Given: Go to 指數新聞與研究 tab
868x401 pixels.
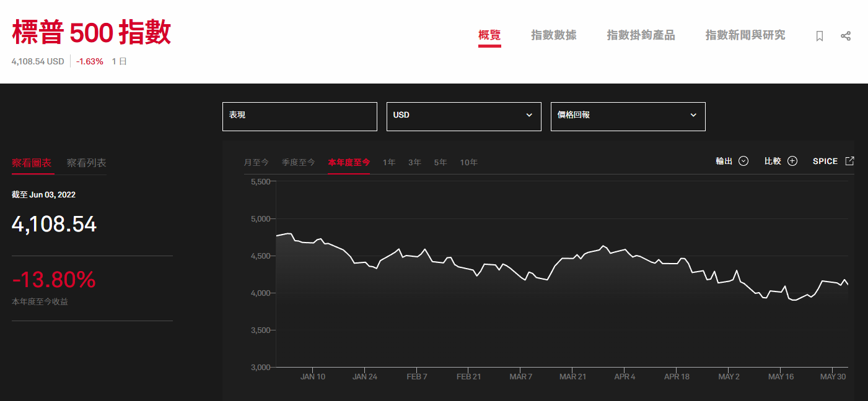Looking at the screenshot, I should tap(745, 35).
